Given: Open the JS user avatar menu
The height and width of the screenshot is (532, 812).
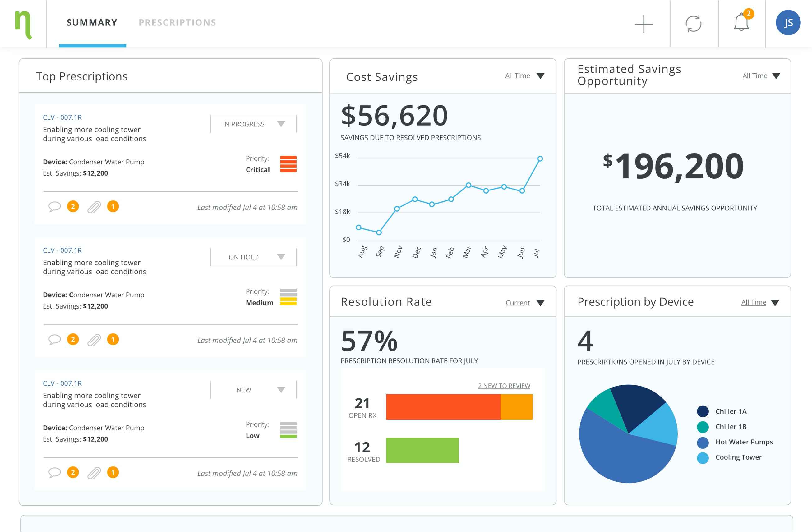Looking at the screenshot, I should 788,23.
